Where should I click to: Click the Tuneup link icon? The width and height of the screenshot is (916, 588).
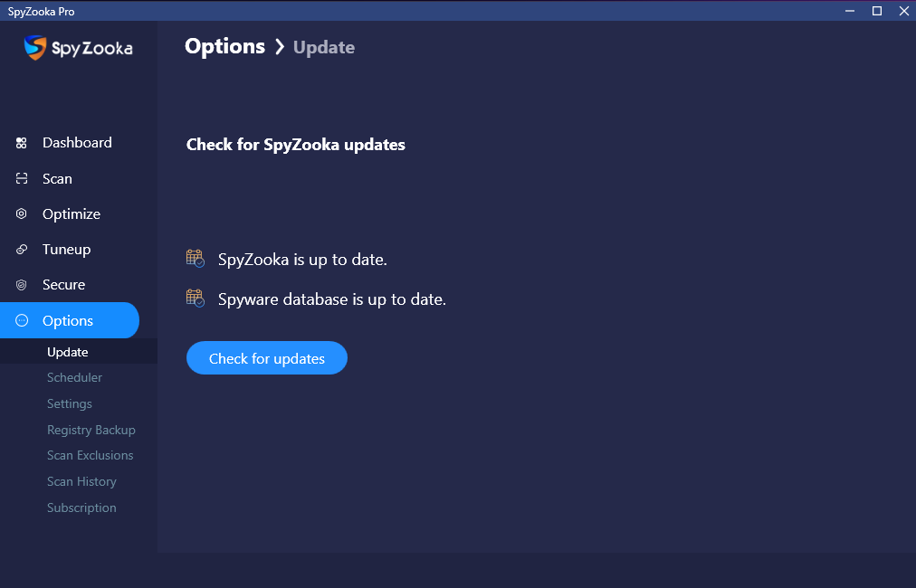[x=22, y=250]
